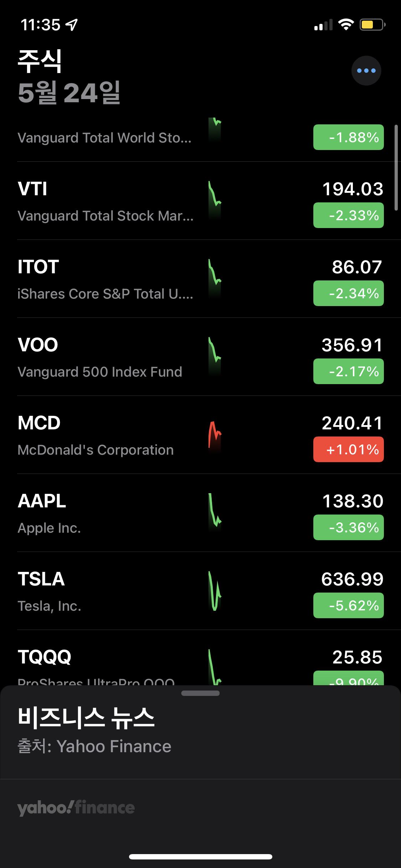The image size is (401, 868).
Task: Click the watchlist scrollbar indicator
Action: 396,167
